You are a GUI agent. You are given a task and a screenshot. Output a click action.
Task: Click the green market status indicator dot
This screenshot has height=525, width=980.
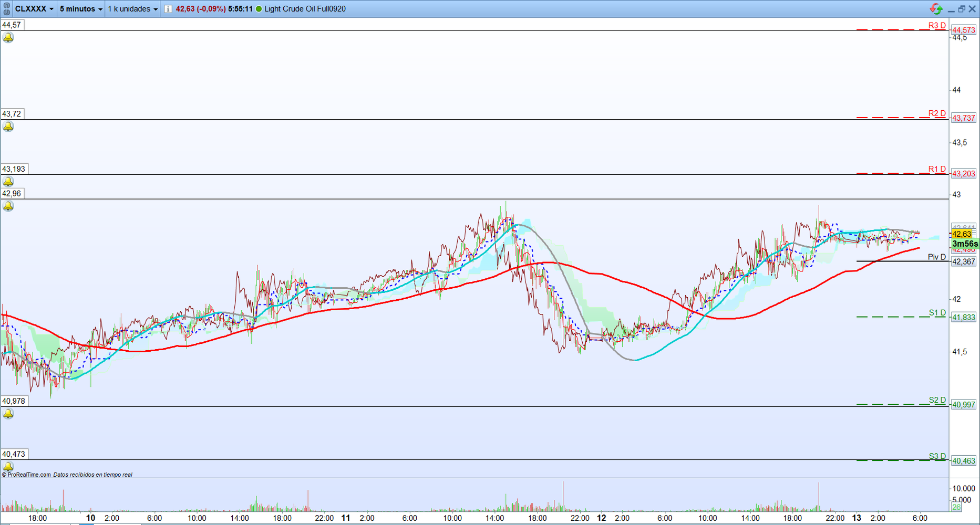click(x=259, y=9)
